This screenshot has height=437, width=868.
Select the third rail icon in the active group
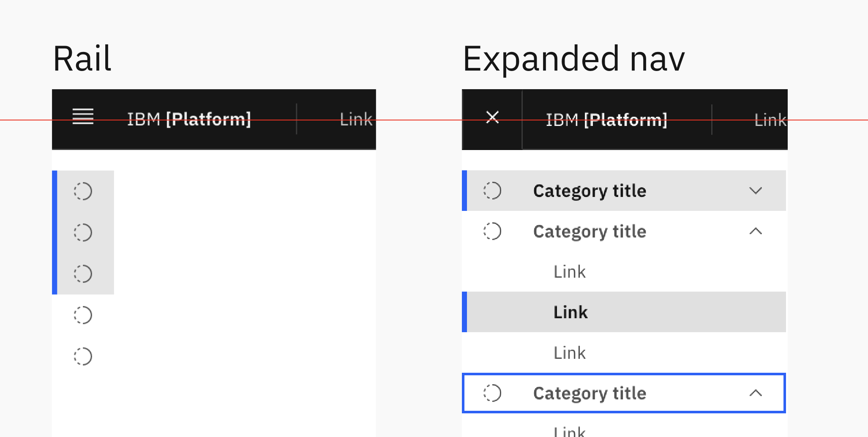point(83,274)
